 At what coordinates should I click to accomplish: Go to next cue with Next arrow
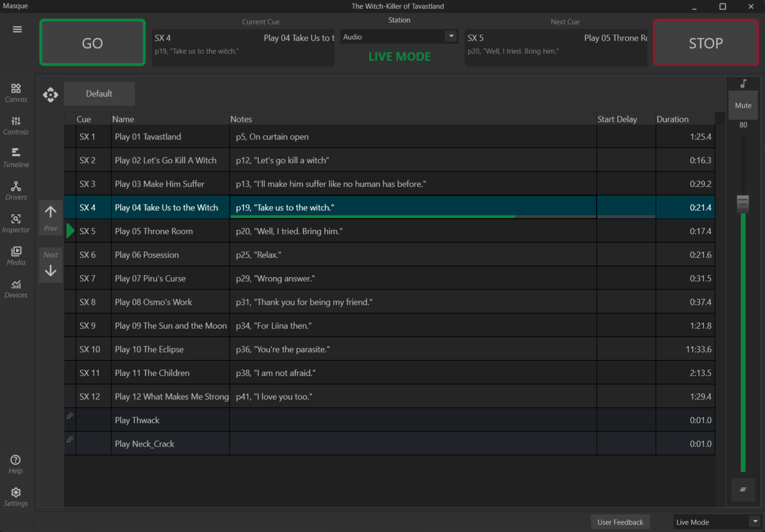(51, 265)
